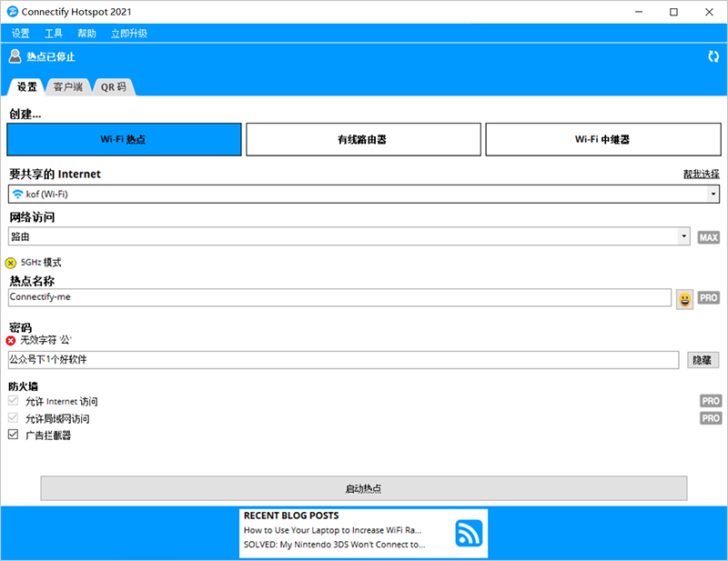Click the red invalid character error icon
This screenshot has width=728, height=561.
click(11, 340)
